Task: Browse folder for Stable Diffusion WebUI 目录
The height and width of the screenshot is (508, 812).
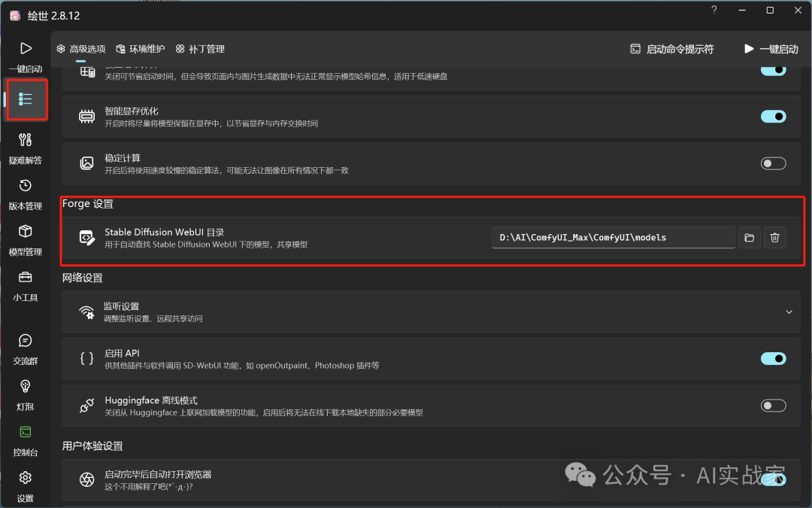Action: tap(749, 237)
